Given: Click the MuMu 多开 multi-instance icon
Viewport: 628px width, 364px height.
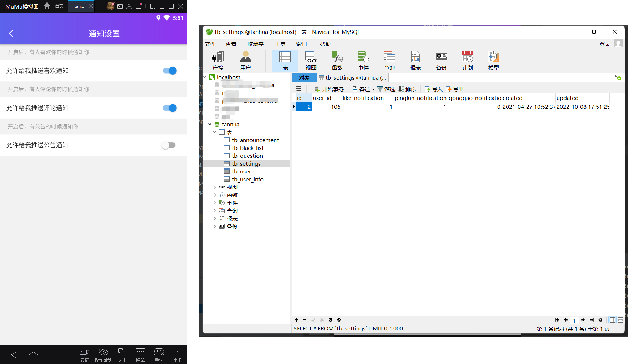Looking at the screenshot, I should [121, 355].
